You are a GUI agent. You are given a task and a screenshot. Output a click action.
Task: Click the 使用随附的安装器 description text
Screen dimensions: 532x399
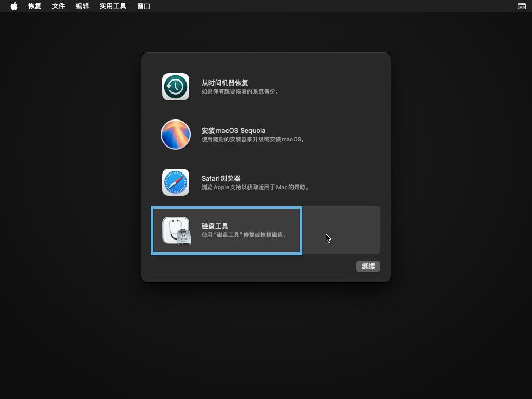point(253,140)
